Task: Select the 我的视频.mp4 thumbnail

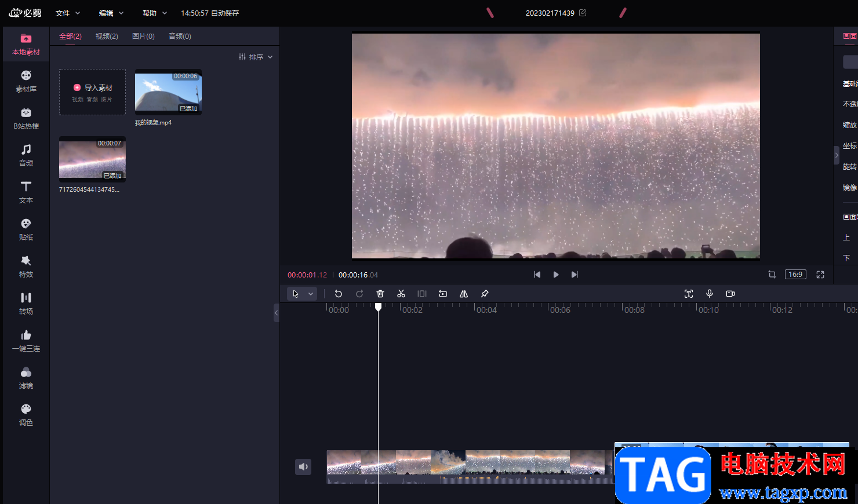Action: click(x=168, y=92)
